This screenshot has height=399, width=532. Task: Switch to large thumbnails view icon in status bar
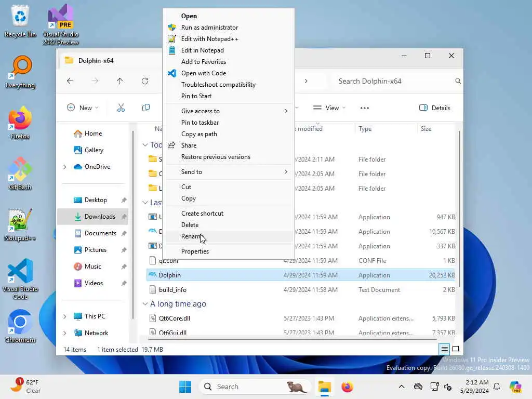(x=456, y=349)
